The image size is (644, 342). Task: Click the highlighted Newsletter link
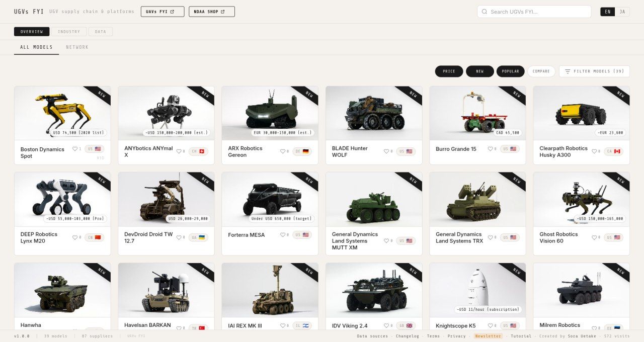point(488,336)
